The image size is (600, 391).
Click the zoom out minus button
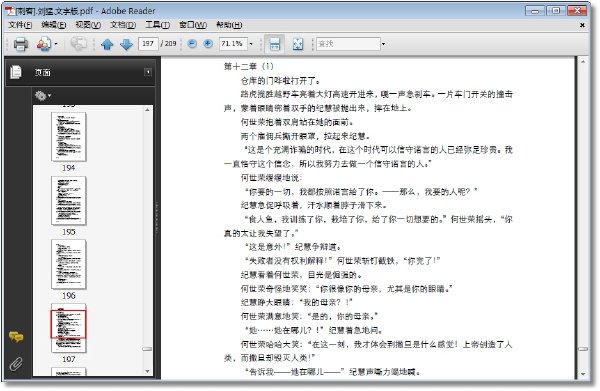[x=192, y=44]
